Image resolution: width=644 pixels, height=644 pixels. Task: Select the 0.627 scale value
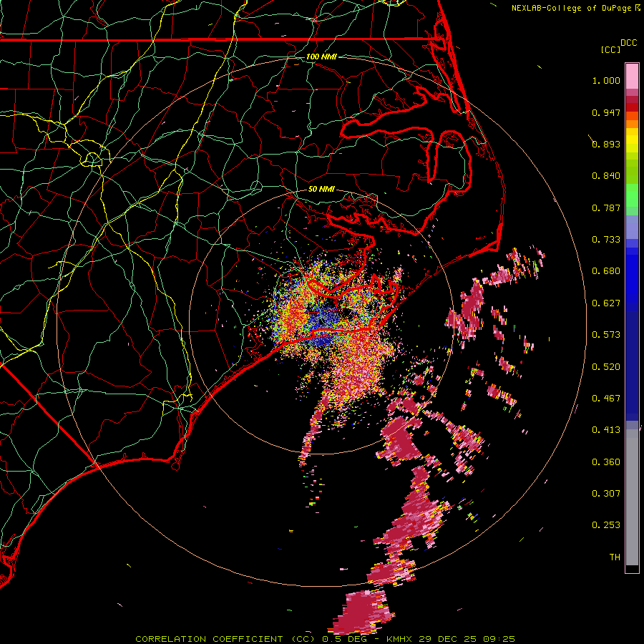606,303
